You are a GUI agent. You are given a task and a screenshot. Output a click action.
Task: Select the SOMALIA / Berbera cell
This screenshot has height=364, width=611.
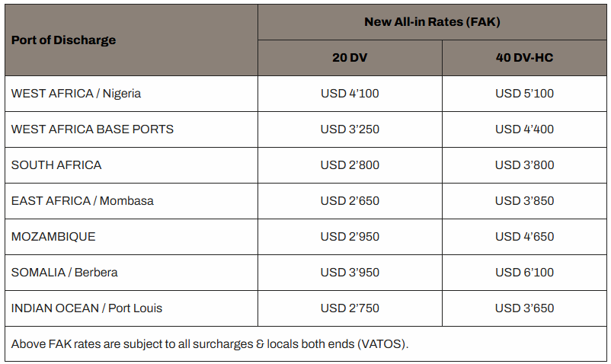coord(65,273)
